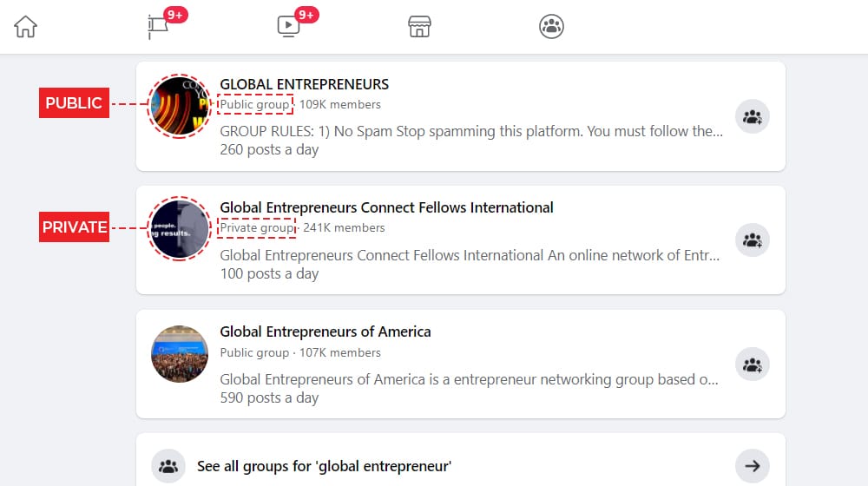Click Global Entrepreneurs of America profile picture
Viewport: 868px width, 486px height.
(x=180, y=354)
